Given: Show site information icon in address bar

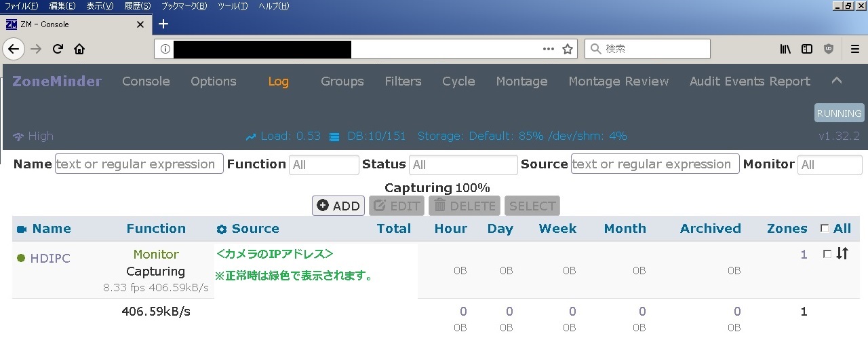Looking at the screenshot, I should (165, 49).
